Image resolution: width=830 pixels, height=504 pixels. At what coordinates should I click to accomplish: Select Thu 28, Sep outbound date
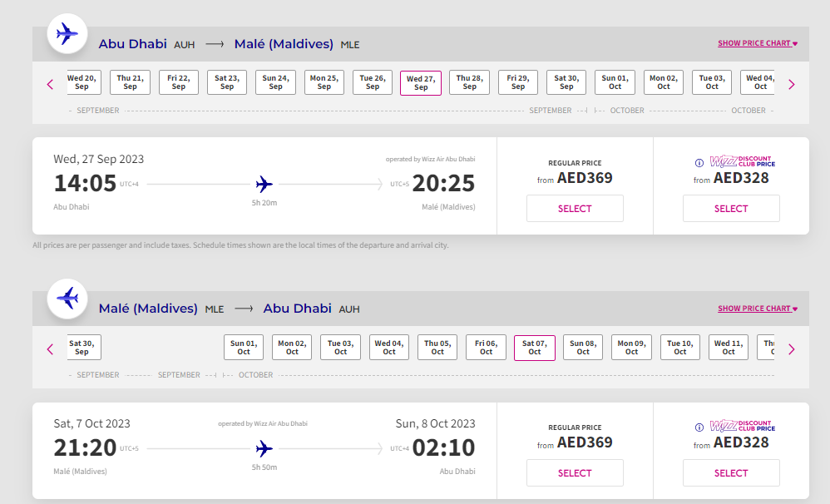[469, 82]
